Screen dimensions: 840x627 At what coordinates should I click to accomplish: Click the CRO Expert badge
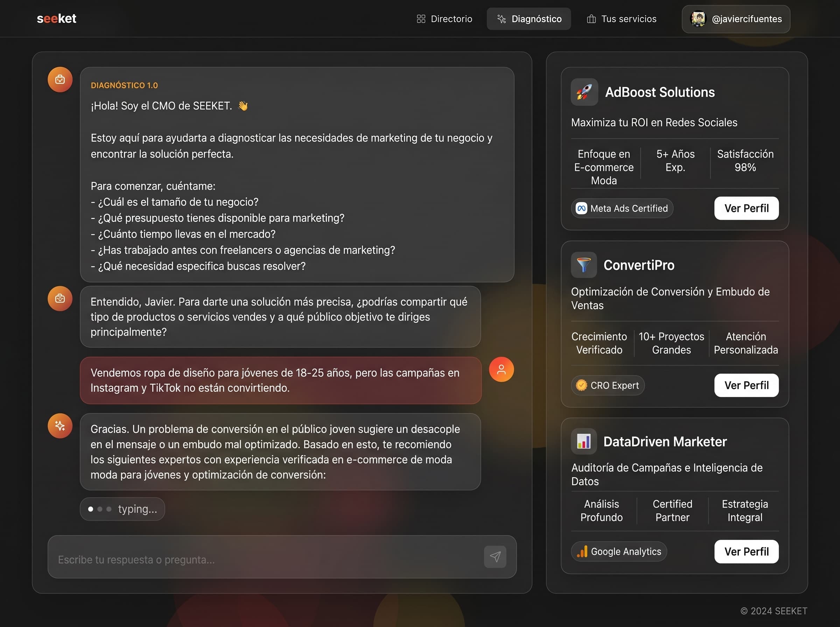coord(608,385)
